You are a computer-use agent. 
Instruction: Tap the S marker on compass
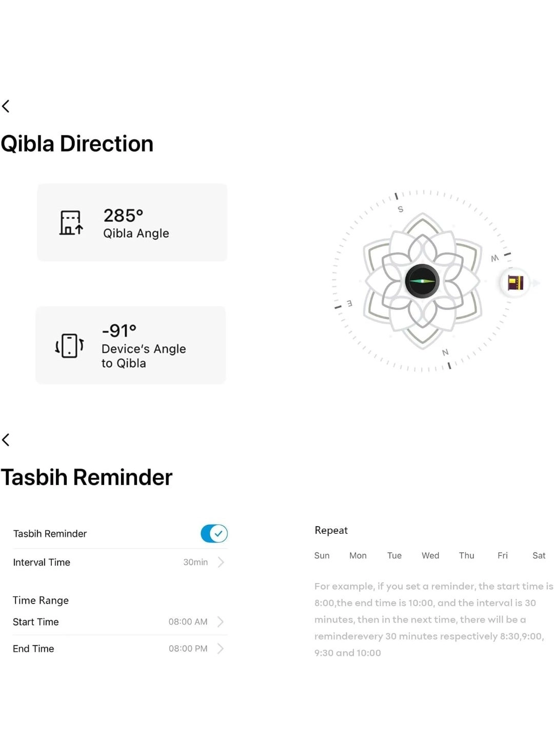click(401, 209)
